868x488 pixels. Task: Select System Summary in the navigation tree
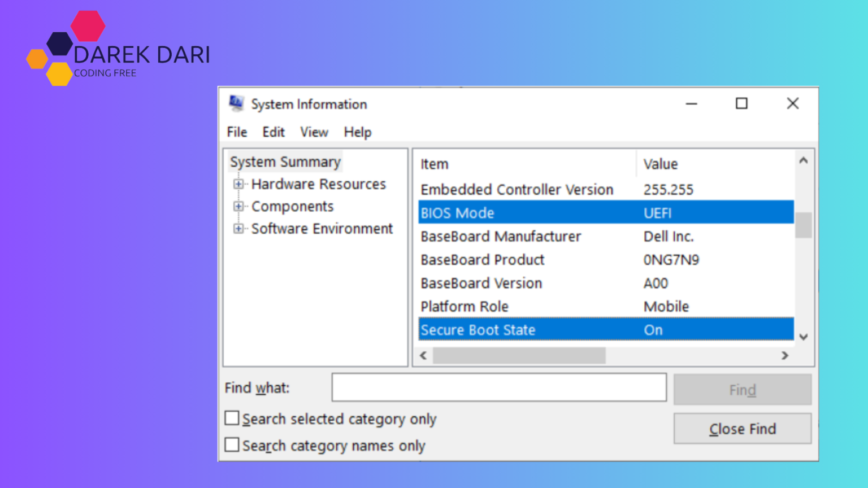pos(285,162)
